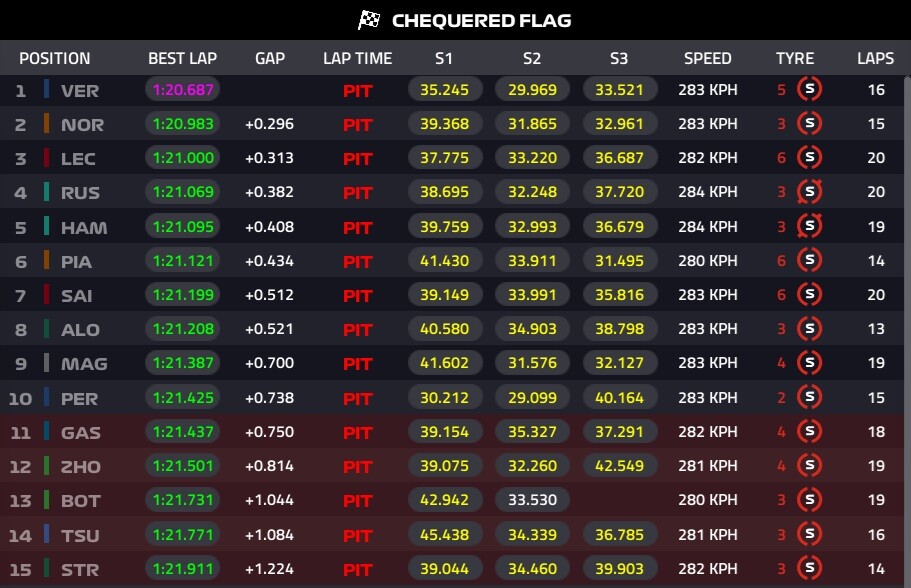
Task: Select driver VER in first position
Action: pyautogui.click(x=80, y=91)
